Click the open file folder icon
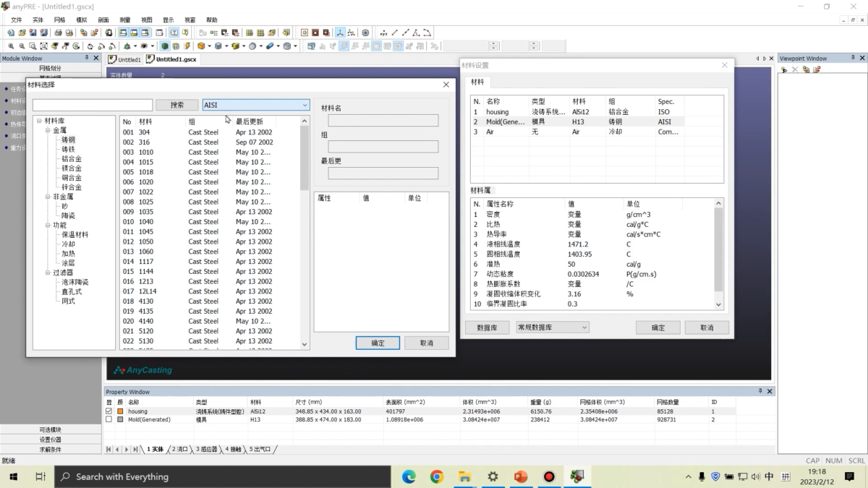The width and height of the screenshot is (868, 488). pos(22,33)
